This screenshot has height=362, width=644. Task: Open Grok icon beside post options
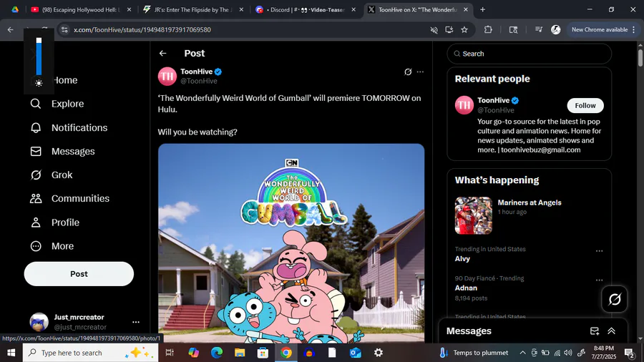point(408,72)
